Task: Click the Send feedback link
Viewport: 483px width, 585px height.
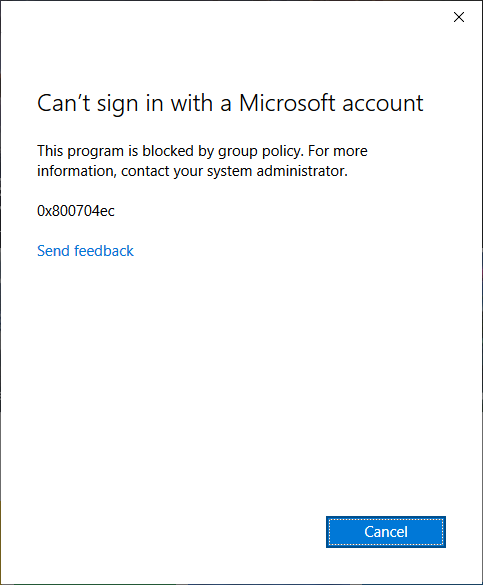Action: tap(85, 251)
